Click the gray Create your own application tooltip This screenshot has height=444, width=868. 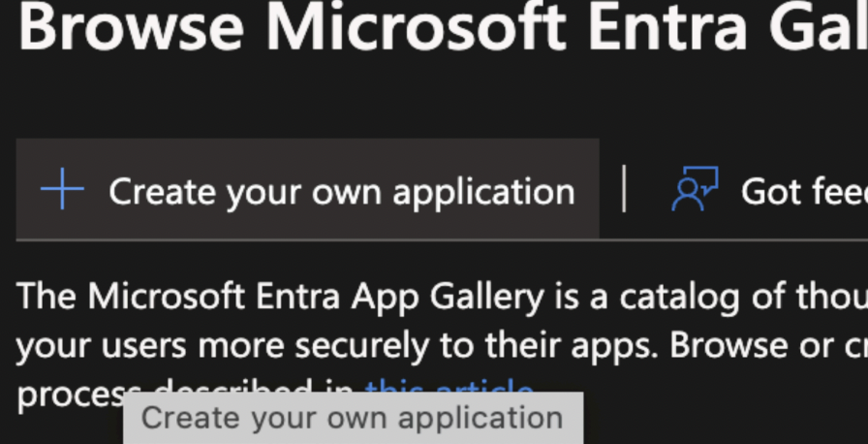click(x=353, y=419)
